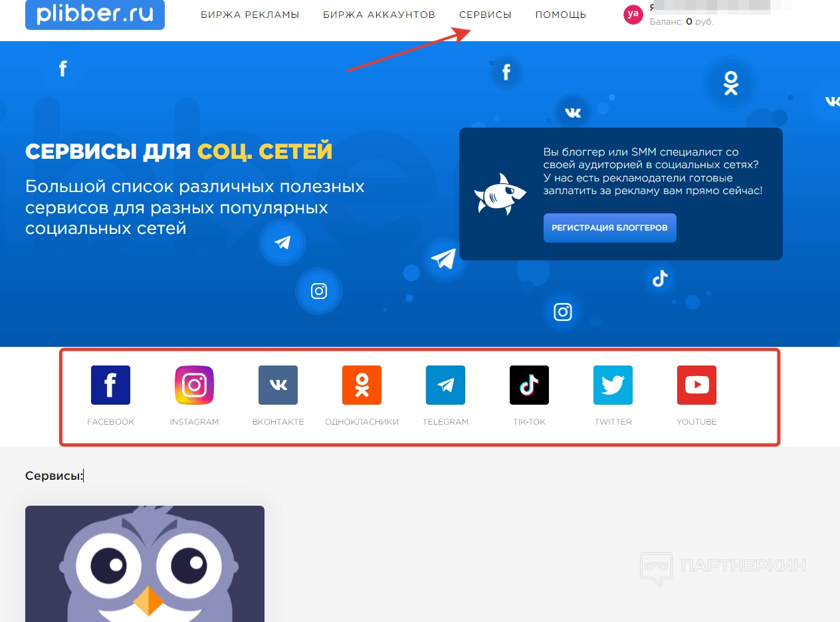
Task: Click the Регистрация блоггеров button
Action: (609, 228)
